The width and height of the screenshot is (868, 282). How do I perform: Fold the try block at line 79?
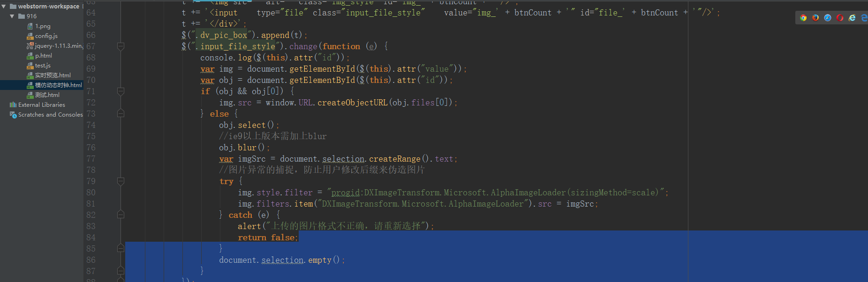[x=121, y=181]
